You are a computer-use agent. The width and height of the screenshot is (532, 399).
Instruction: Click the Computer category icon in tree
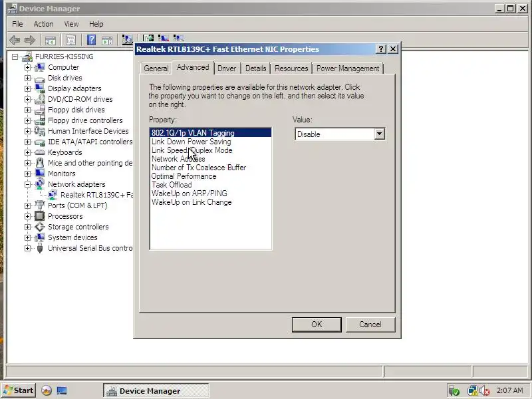(40, 67)
